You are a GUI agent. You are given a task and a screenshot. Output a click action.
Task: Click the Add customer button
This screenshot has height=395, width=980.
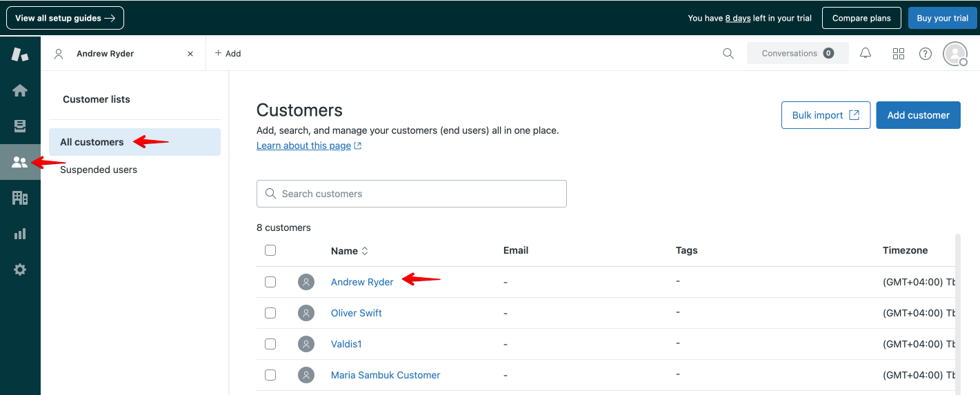tap(918, 115)
